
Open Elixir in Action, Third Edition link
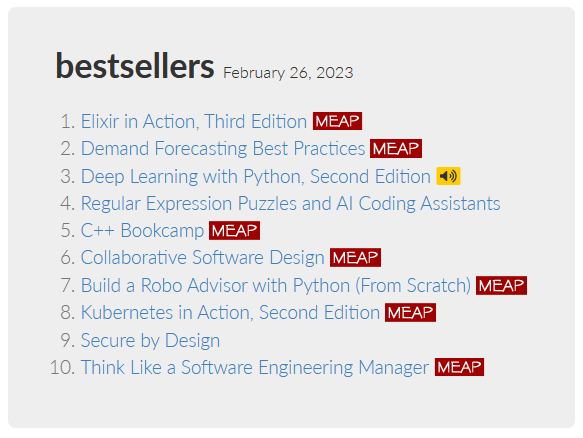coord(194,122)
